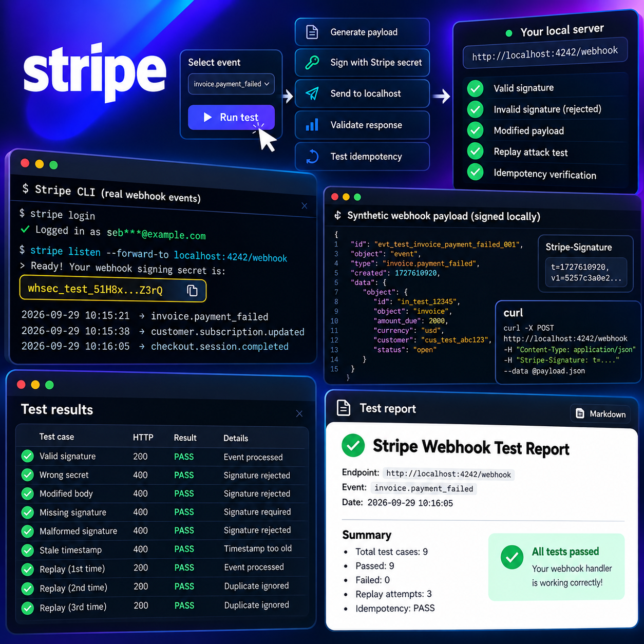Click the Endpoint URL in the Test report
Screen dimensions: 644x644
pyautogui.click(x=448, y=474)
